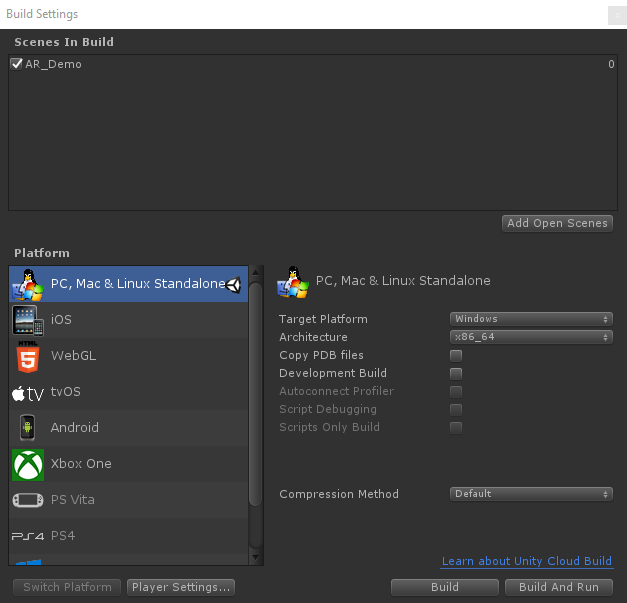Screen dimensions: 627x603
Task: Click the platform list scroll down arrow
Action: 256,557
